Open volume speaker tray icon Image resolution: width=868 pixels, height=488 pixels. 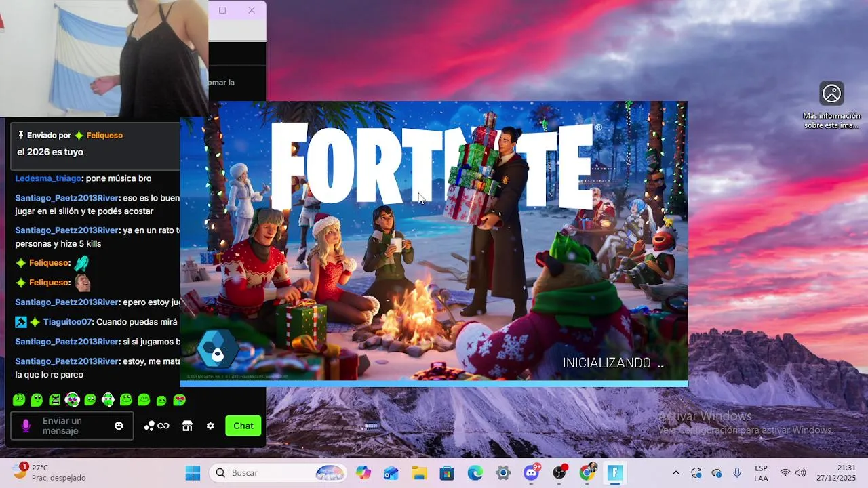pos(801,472)
